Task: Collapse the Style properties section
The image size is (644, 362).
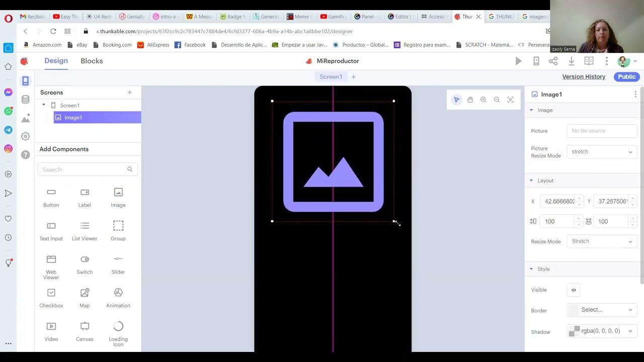Action: (x=531, y=269)
